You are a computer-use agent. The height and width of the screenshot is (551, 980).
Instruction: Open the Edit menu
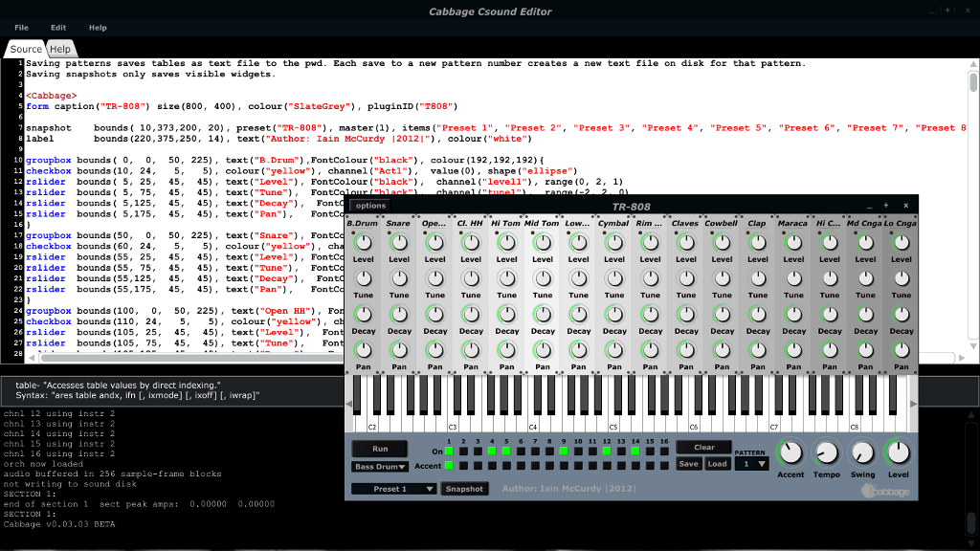[x=58, y=28]
